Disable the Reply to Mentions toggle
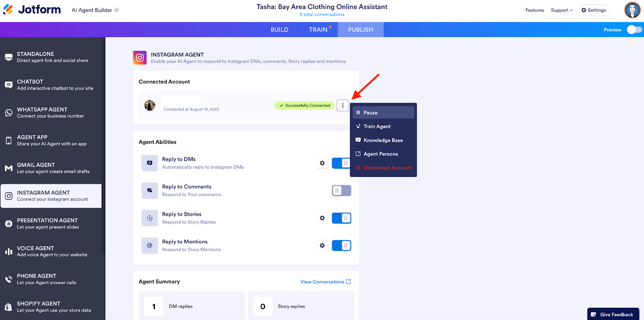Viewport: 644px width, 320px height. 342,246
